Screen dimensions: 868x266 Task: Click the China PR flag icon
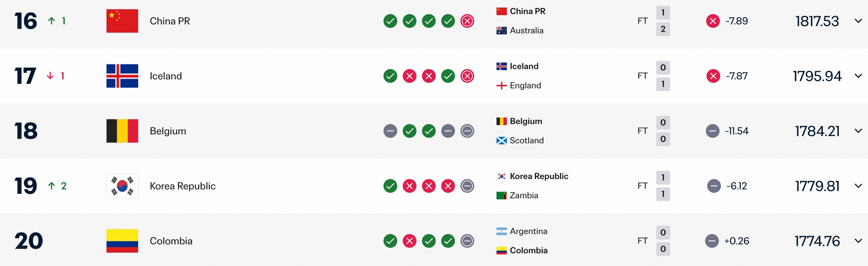coord(122,21)
